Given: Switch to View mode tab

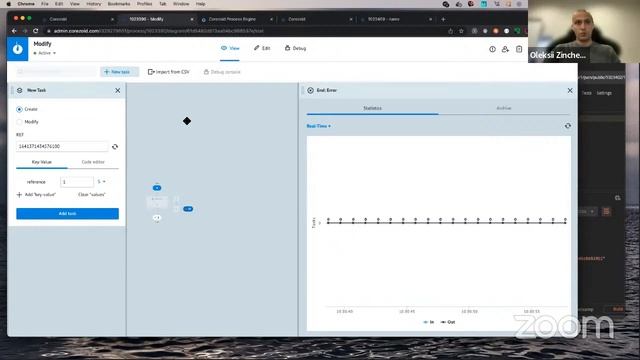Looking at the screenshot, I should click(x=230, y=48).
